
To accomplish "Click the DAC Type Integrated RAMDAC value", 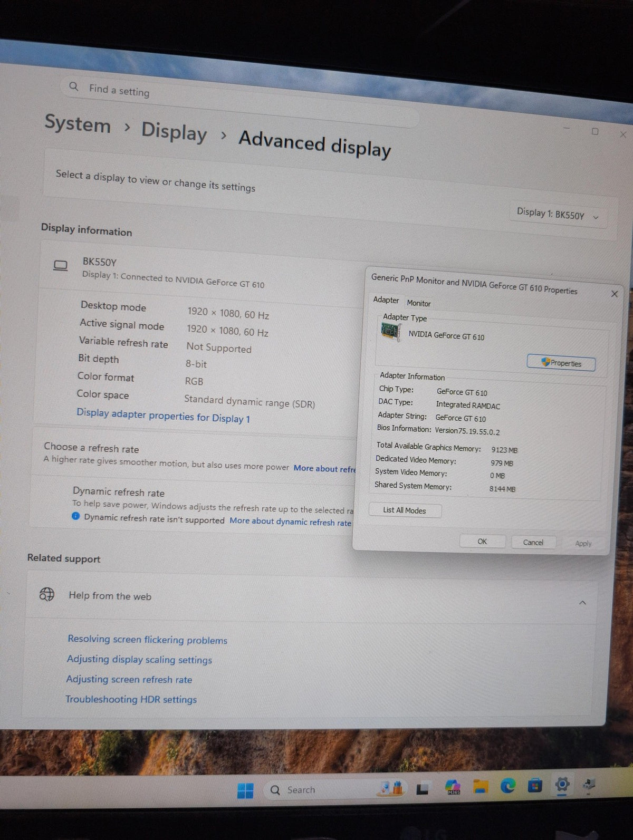I will (468, 405).
